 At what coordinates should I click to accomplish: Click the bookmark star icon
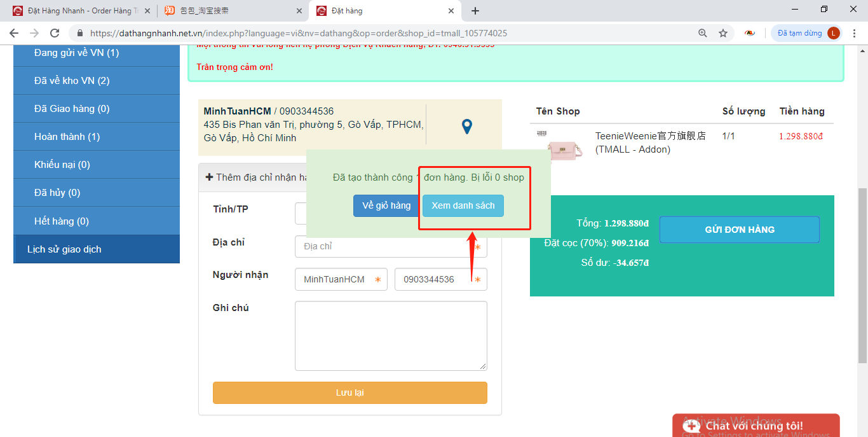pyautogui.click(x=722, y=33)
